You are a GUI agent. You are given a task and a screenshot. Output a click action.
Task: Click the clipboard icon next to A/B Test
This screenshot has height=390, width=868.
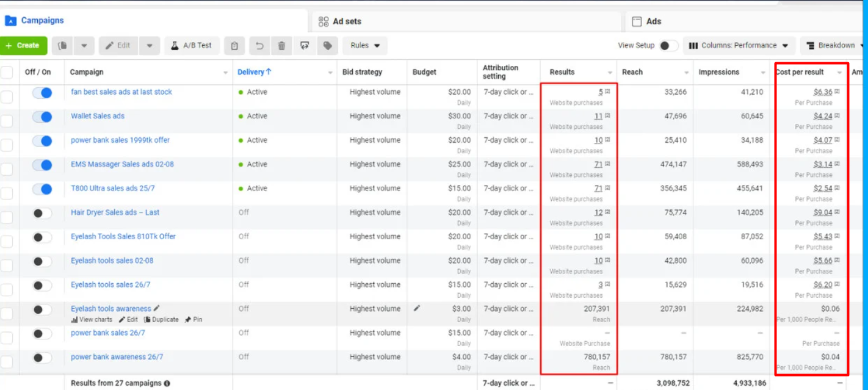234,46
